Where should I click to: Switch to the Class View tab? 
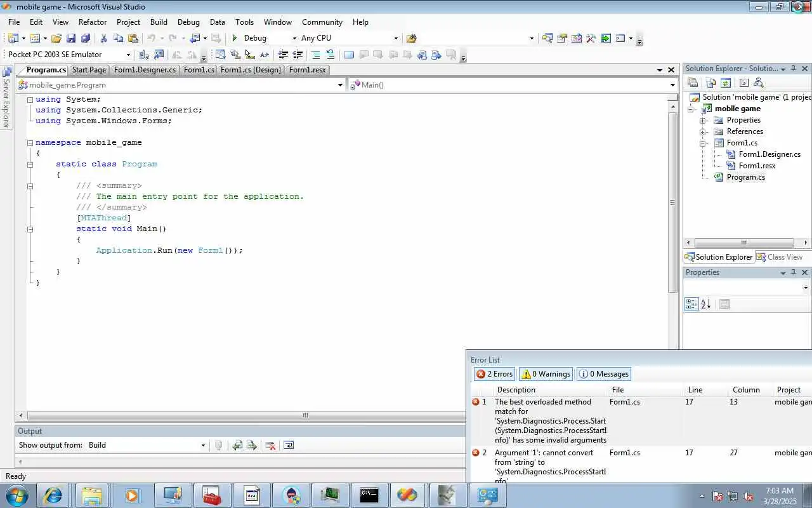click(x=780, y=257)
